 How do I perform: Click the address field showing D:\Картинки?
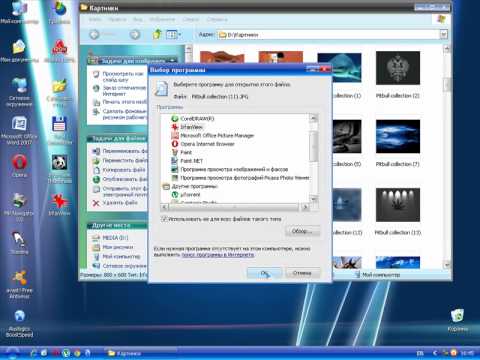(328, 35)
